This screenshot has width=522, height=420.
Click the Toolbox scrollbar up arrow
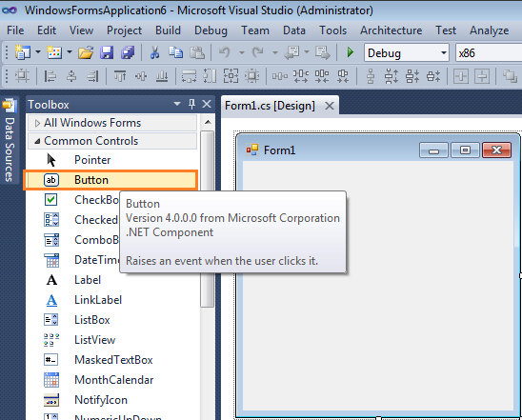pyautogui.click(x=208, y=122)
